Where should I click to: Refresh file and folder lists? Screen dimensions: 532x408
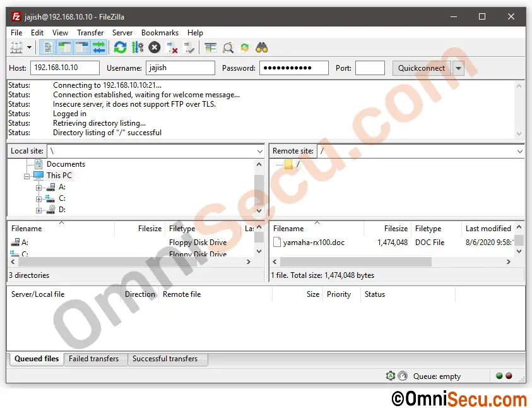click(120, 47)
